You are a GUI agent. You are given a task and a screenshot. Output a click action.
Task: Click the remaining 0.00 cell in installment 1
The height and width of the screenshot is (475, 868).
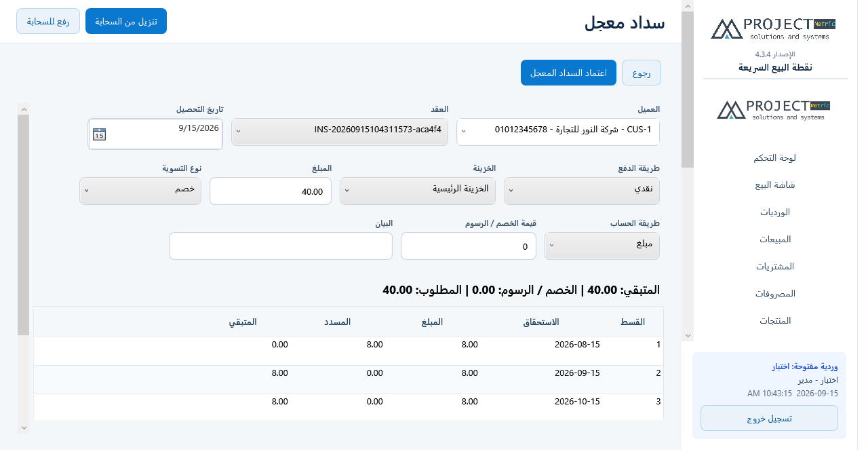(279, 345)
